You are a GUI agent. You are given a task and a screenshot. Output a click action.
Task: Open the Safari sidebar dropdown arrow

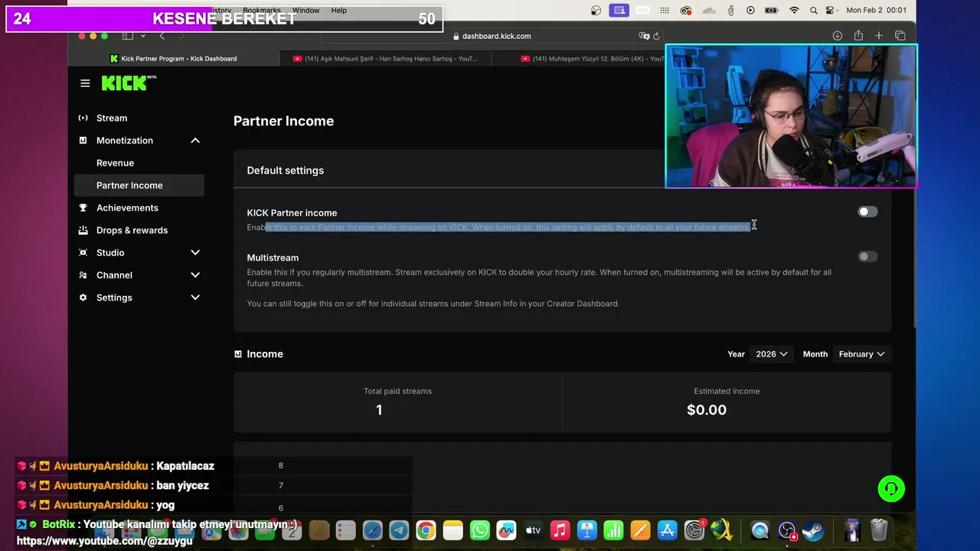tap(143, 36)
